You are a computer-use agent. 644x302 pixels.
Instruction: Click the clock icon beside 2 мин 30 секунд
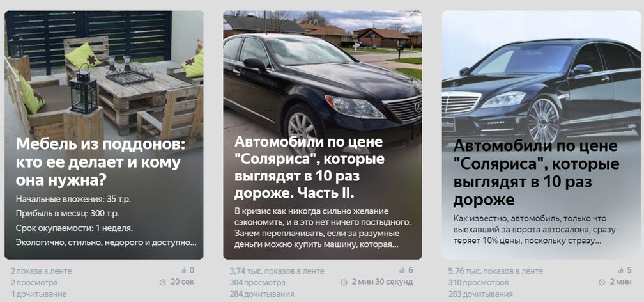coord(344,282)
